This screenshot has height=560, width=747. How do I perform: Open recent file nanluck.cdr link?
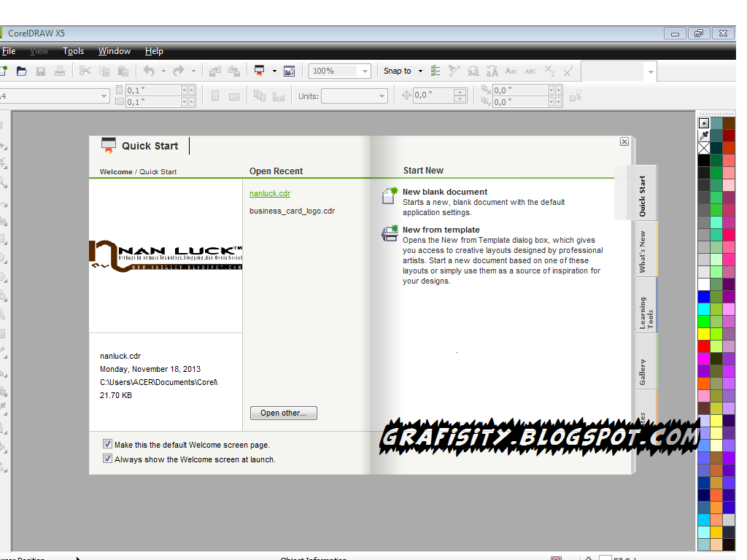270,193
